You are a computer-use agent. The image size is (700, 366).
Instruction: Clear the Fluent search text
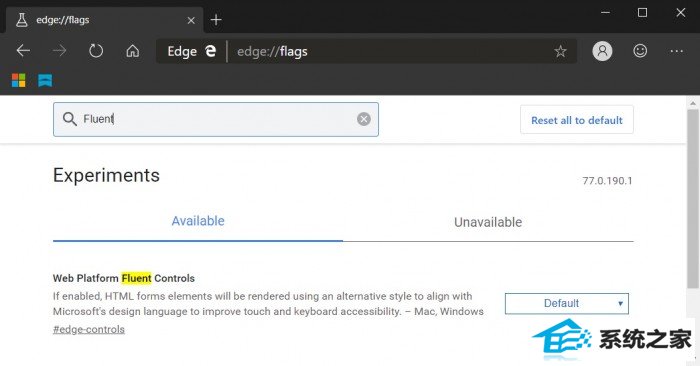(363, 119)
